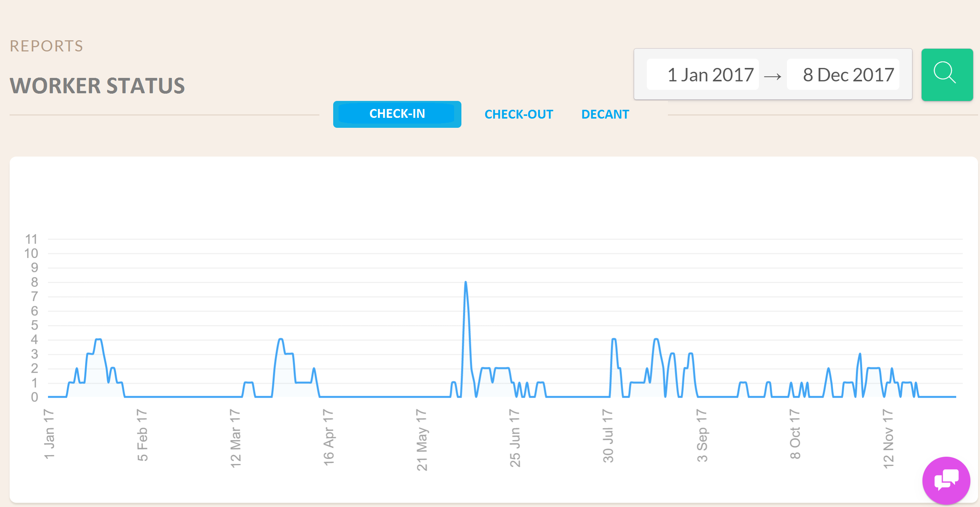Click the tallest chart peak at value 8
The width and height of the screenshot is (980, 507).
pos(466,283)
